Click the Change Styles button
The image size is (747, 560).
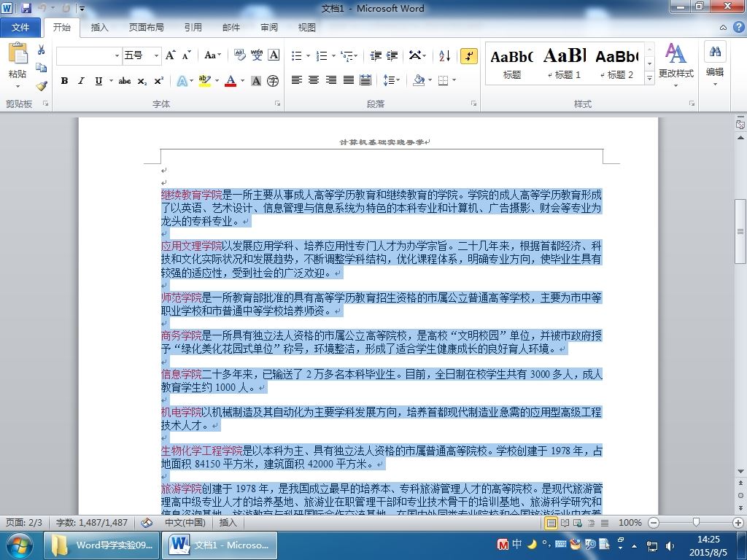[x=676, y=65]
